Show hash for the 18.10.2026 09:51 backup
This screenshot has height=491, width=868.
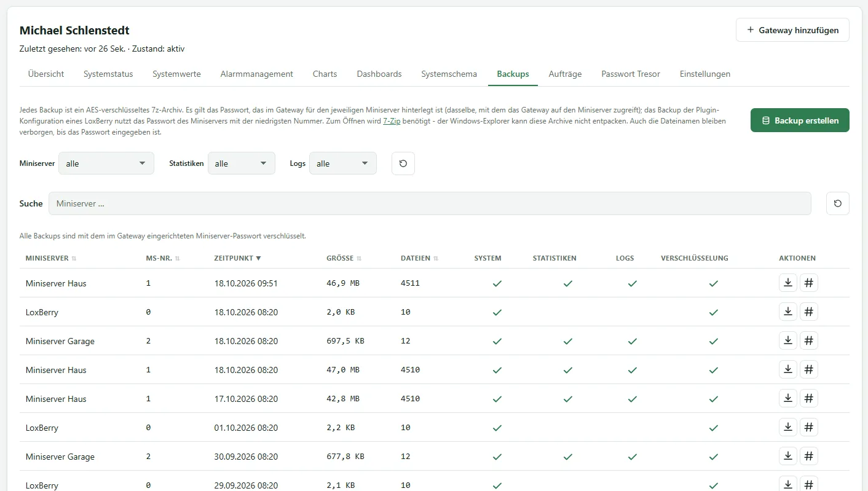click(809, 283)
